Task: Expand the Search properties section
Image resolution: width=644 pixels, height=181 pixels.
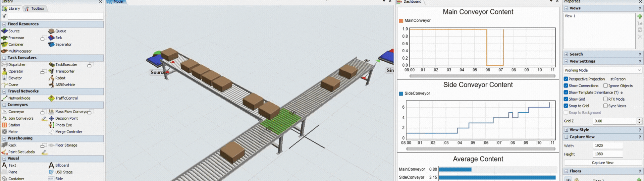Action: pyautogui.click(x=566, y=54)
